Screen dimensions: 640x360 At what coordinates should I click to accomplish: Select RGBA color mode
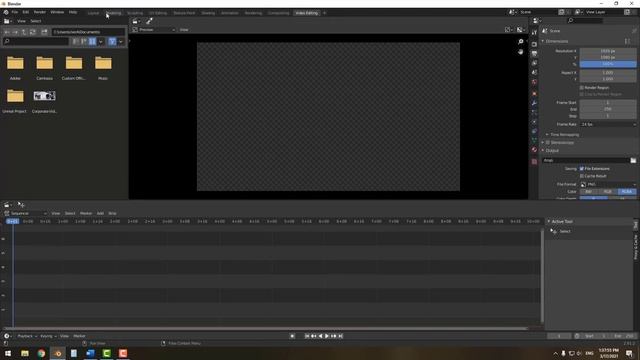click(627, 191)
